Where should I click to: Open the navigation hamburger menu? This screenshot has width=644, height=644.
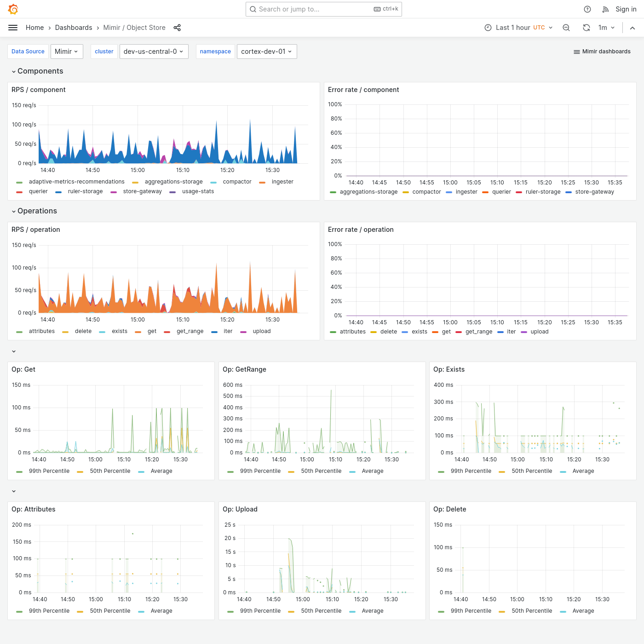(x=13, y=27)
